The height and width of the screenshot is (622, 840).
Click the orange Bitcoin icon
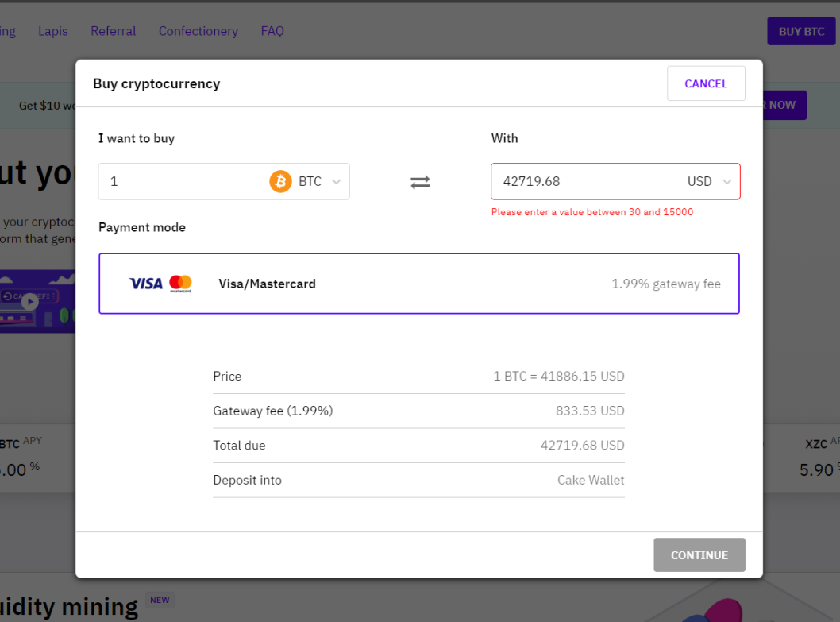280,182
